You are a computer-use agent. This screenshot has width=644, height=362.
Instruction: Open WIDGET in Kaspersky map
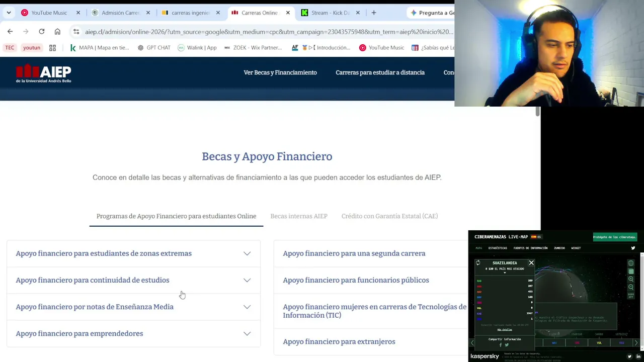point(576,248)
